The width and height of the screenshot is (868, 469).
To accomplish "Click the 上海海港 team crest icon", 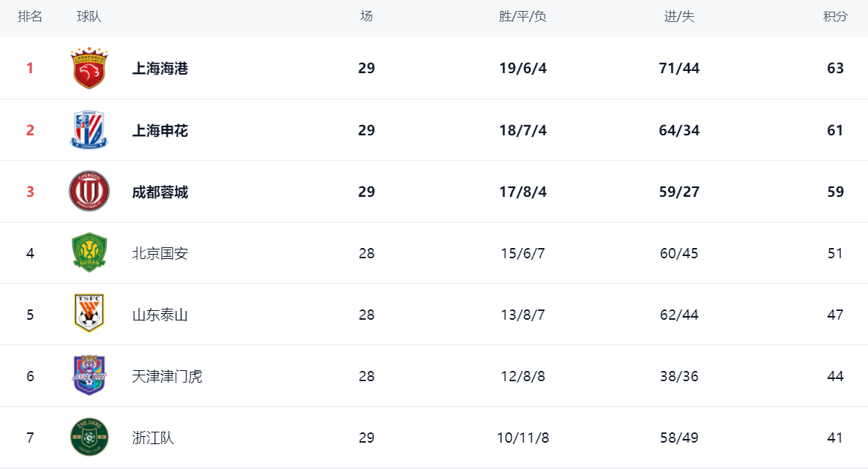I will pyautogui.click(x=89, y=68).
